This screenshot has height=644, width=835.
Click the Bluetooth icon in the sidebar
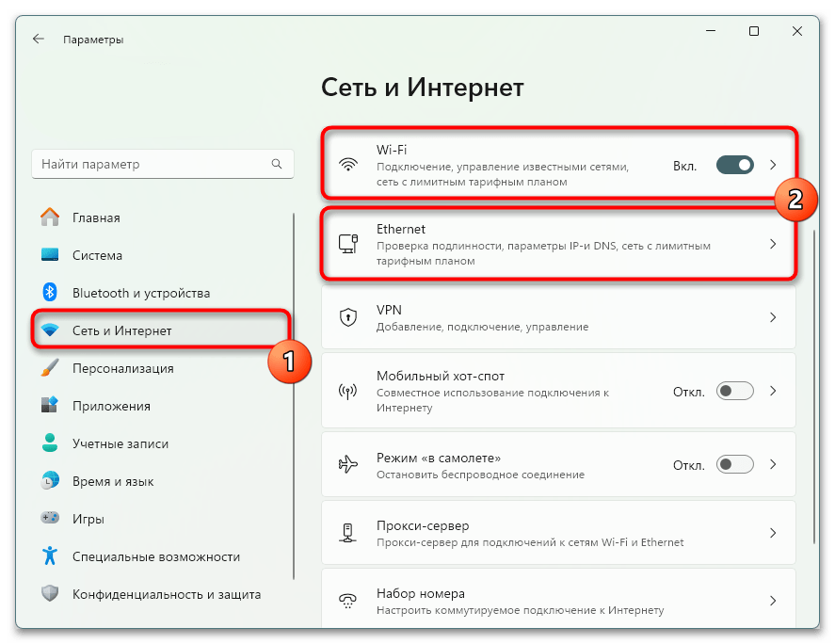pos(50,292)
